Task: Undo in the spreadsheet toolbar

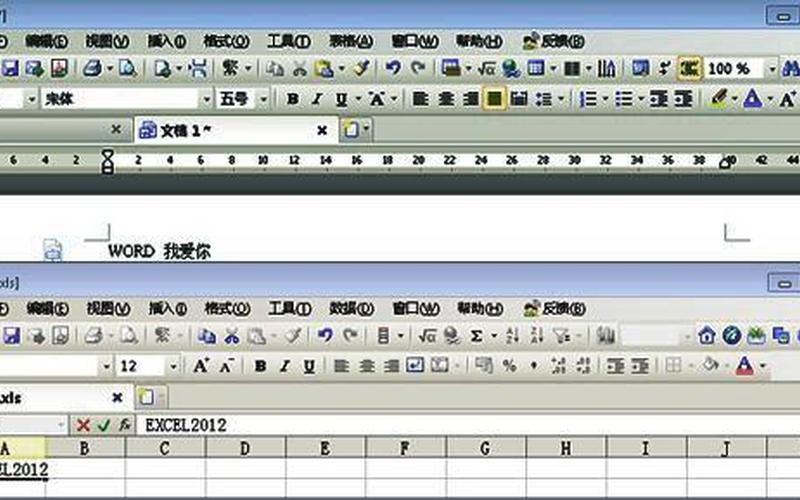Action: pos(325,335)
